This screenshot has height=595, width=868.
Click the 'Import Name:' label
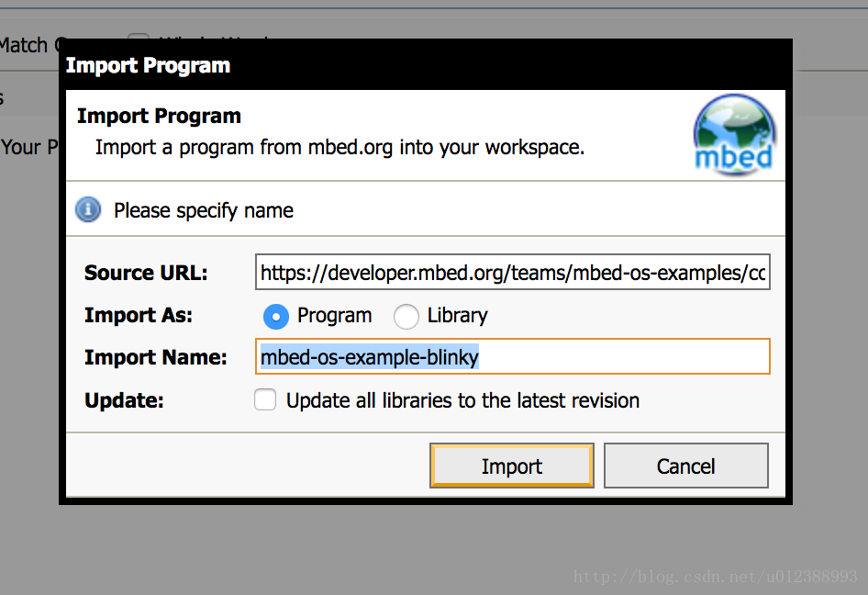pyautogui.click(x=156, y=357)
